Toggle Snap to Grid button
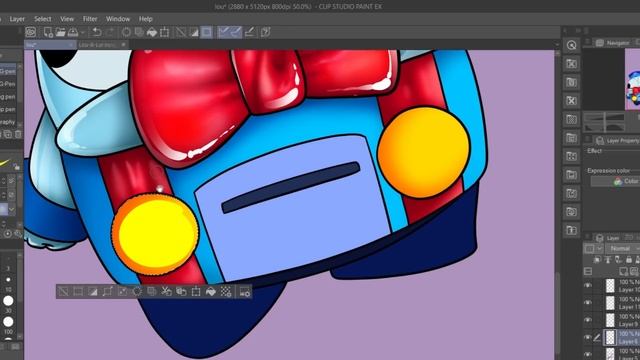Screen dimensions: 640x360 point(249,32)
